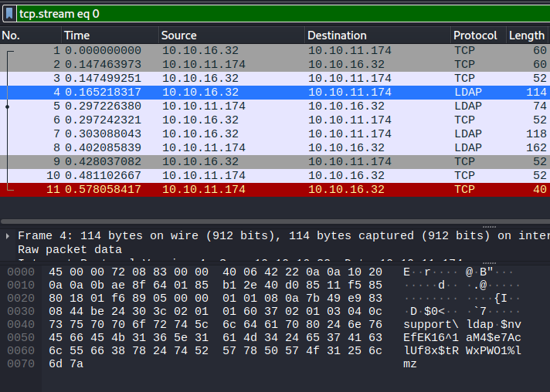Image resolution: width=550 pixels, height=392 pixels.
Task: Sort by the Time column header
Action: coord(110,35)
